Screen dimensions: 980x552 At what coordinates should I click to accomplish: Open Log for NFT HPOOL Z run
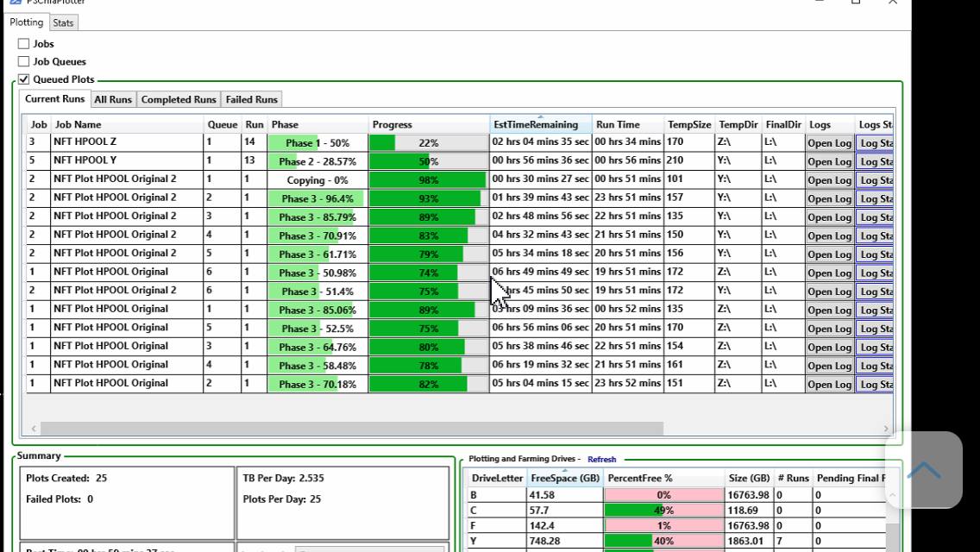(829, 143)
